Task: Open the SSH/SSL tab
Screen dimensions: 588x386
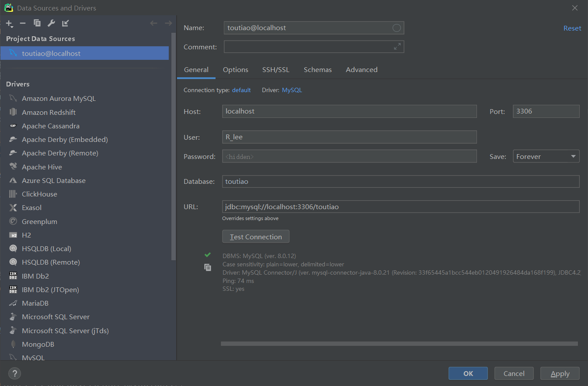Action: pos(276,69)
